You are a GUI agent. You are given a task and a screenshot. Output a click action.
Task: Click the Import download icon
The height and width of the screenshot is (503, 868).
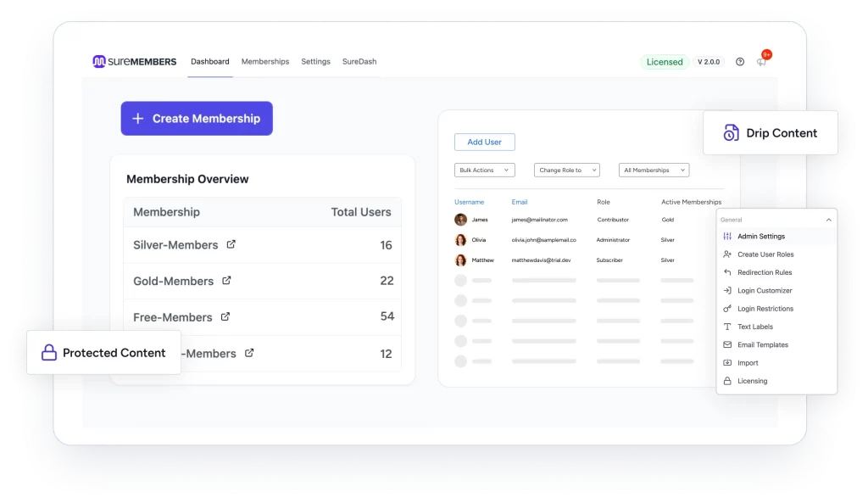tap(727, 363)
